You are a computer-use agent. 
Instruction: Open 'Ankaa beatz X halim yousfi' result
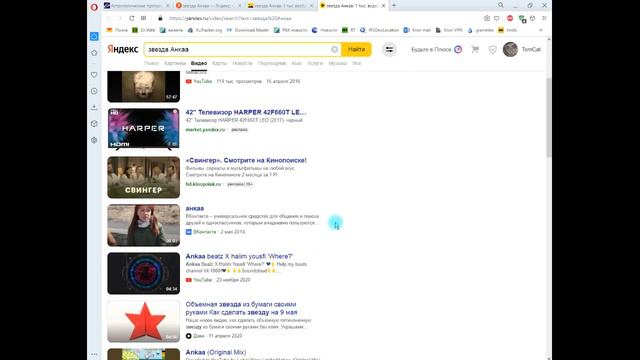coord(239,256)
